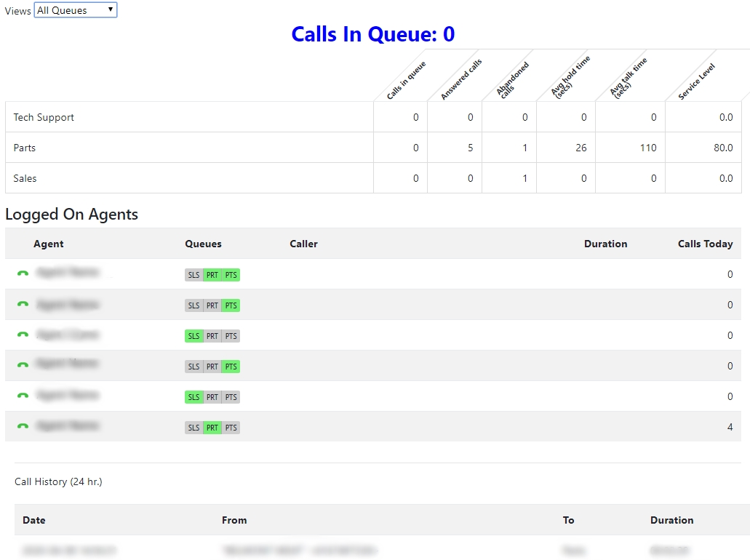
Task: Click To header in Call History
Action: point(568,520)
